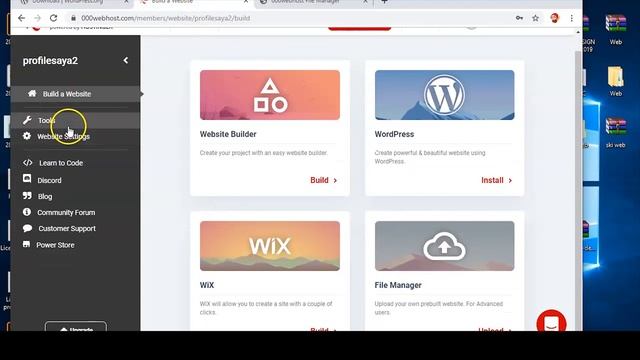The image size is (640, 360).
Task: Open Power Store in the sidebar
Action: click(x=55, y=245)
